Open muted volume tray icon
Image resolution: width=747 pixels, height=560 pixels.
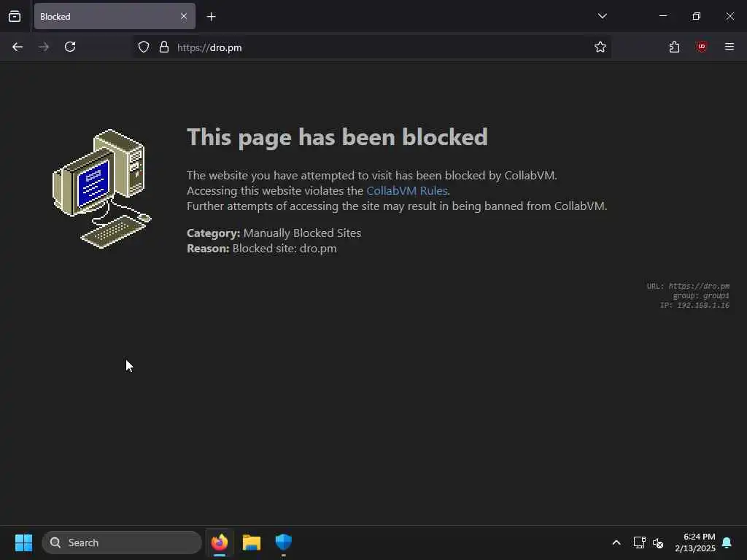point(659,542)
